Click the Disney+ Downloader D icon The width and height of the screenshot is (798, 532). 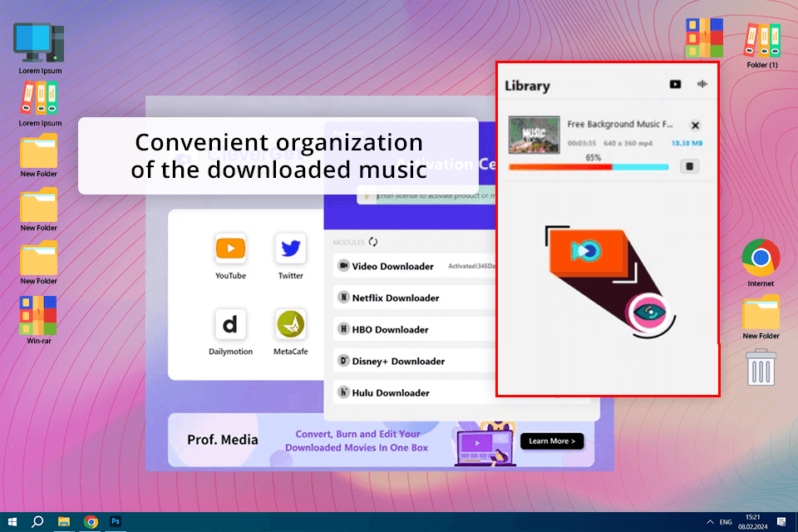[x=343, y=361]
